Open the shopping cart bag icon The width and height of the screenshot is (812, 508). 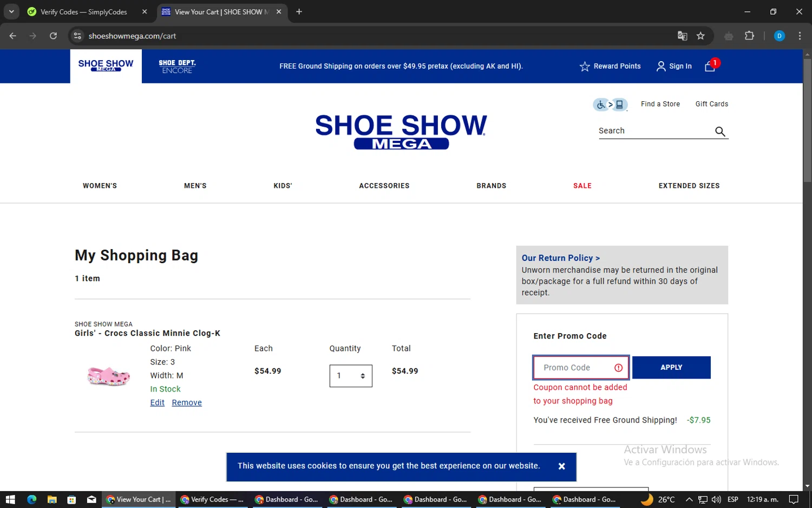pyautogui.click(x=710, y=66)
